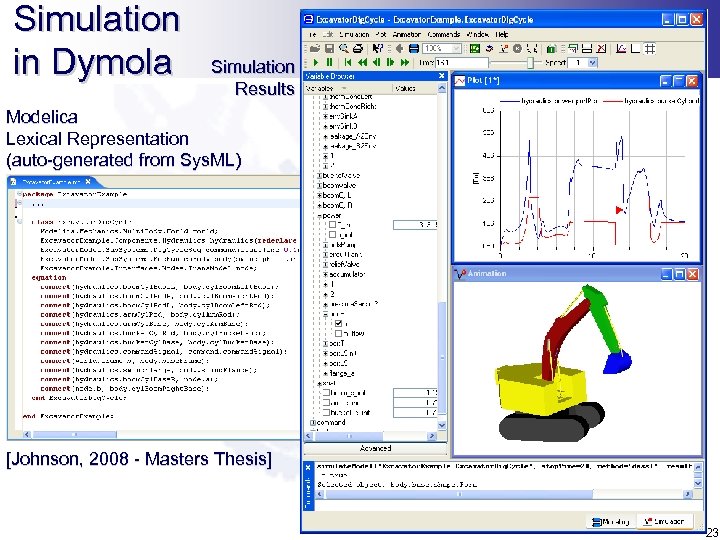
Task: Click the animation time slider handle
Action: point(531,62)
